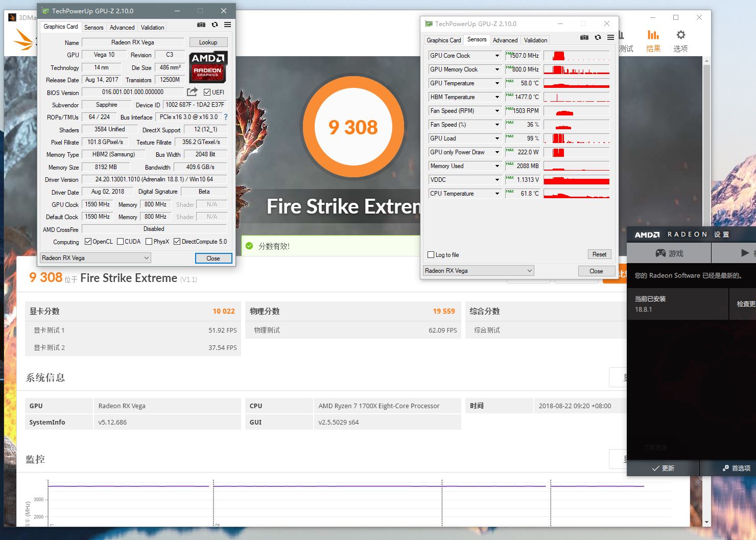The width and height of the screenshot is (756, 540).
Task: Select Graphics Card tab in left GPU-Z window
Action: pos(61,27)
